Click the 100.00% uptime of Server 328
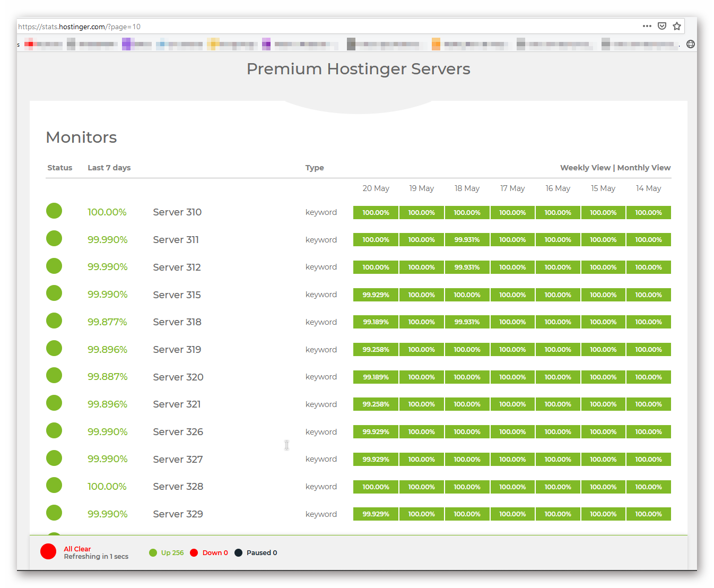 [107, 487]
